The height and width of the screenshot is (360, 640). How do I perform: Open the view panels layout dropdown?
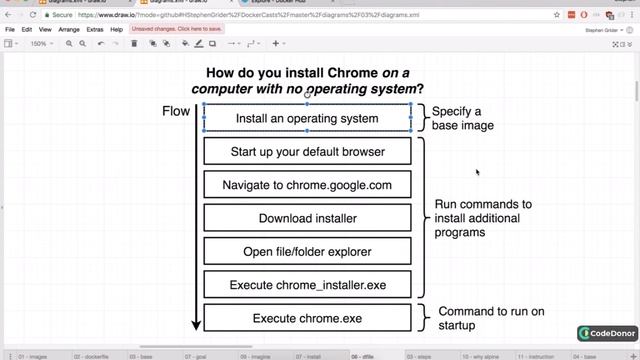pyautogui.click(x=11, y=43)
